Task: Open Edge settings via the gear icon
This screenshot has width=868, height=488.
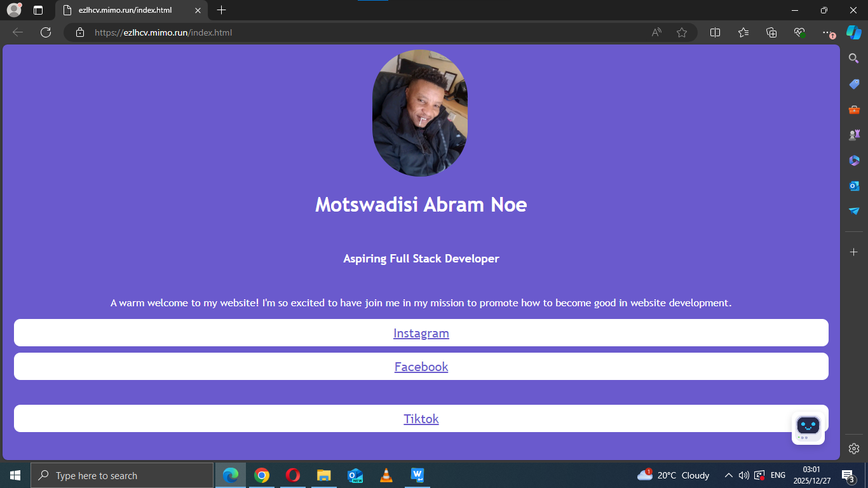Action: (x=853, y=449)
